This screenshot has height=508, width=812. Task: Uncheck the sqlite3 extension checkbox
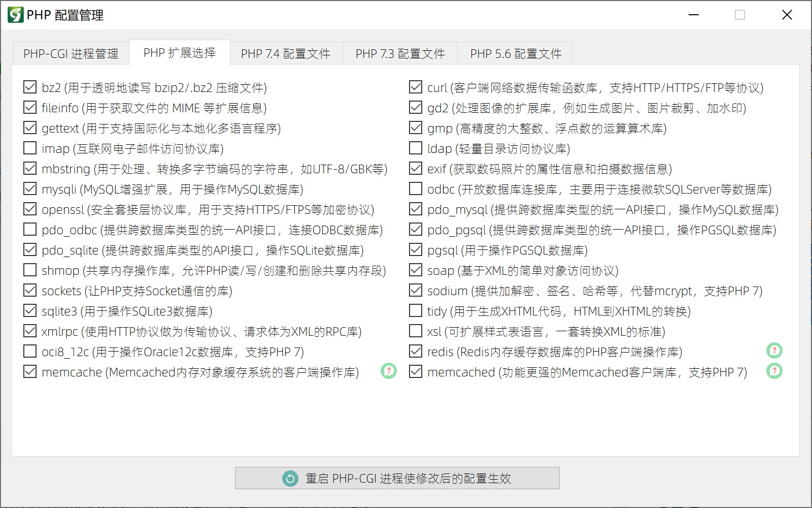(x=30, y=311)
